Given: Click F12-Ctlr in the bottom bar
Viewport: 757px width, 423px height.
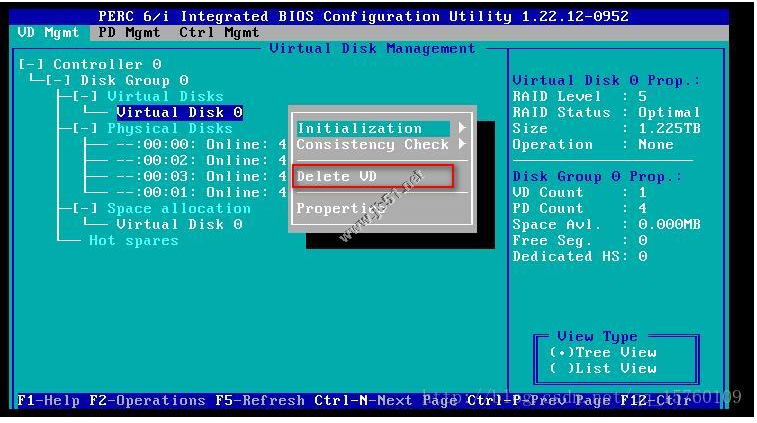Looking at the screenshot, I should pos(655,401).
